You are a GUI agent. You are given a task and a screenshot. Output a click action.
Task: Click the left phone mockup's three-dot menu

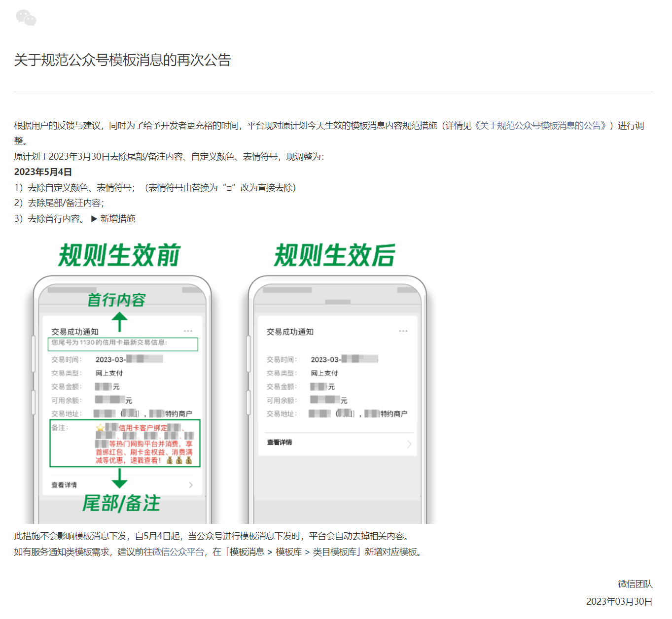coord(188,331)
